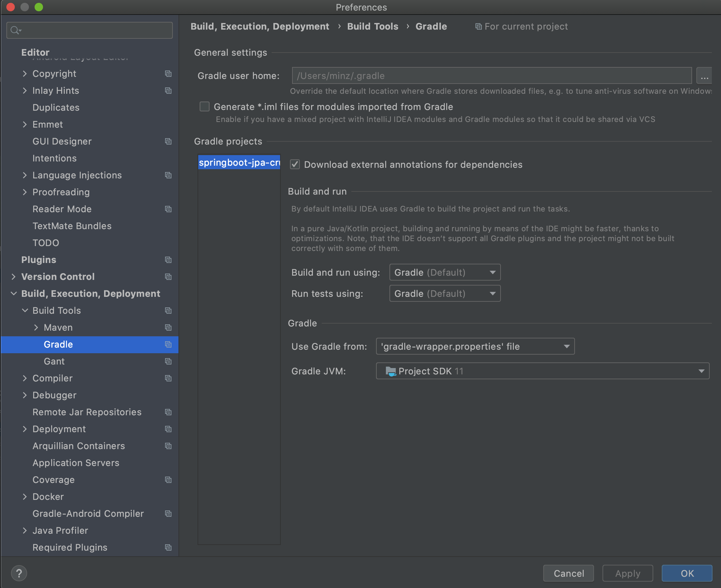Click the project-level icon beside Plugins
This screenshot has height=588, width=721.
coord(168,260)
